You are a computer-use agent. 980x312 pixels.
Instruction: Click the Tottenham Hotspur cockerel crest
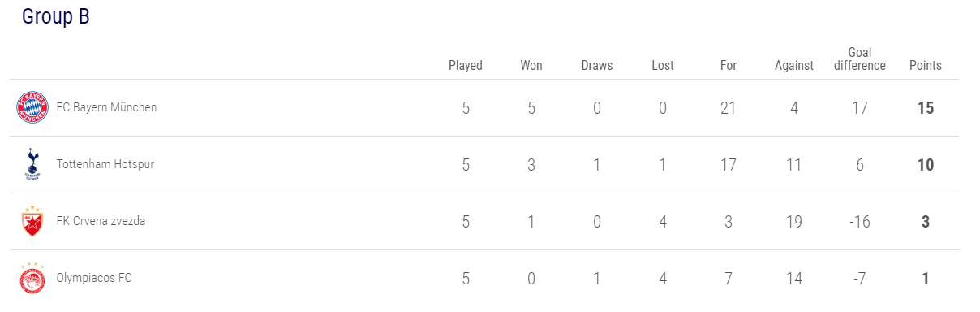(x=32, y=164)
